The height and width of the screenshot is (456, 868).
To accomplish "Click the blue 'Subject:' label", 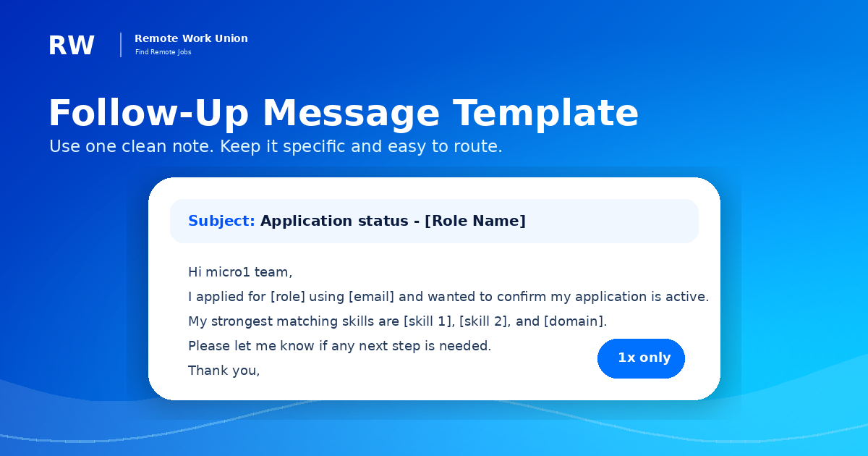I will pos(221,221).
